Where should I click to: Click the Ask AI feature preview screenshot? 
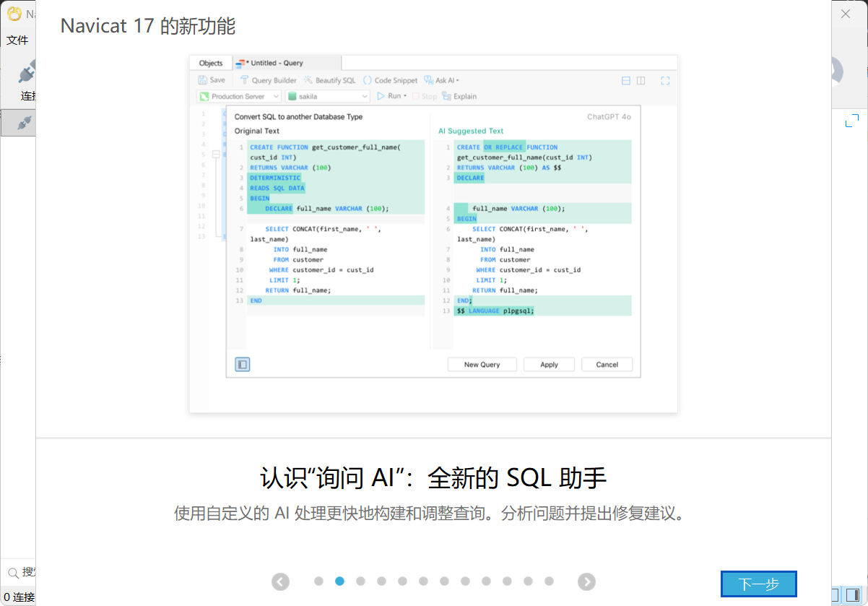pyautogui.click(x=433, y=233)
